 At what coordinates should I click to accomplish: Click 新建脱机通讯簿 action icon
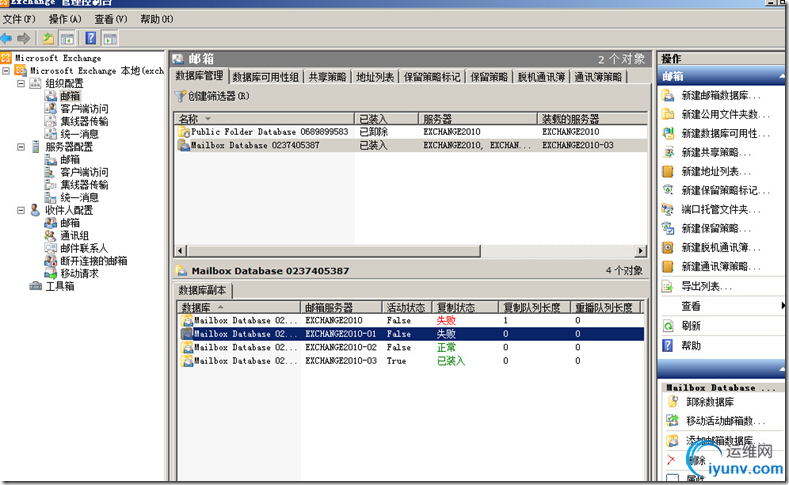pyautogui.click(x=668, y=248)
